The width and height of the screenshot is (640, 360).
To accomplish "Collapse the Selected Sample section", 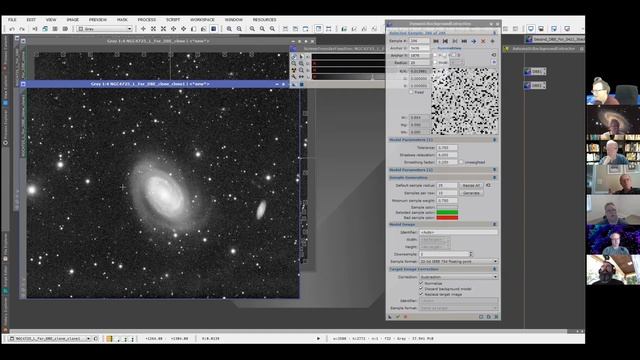I will pos(494,33).
